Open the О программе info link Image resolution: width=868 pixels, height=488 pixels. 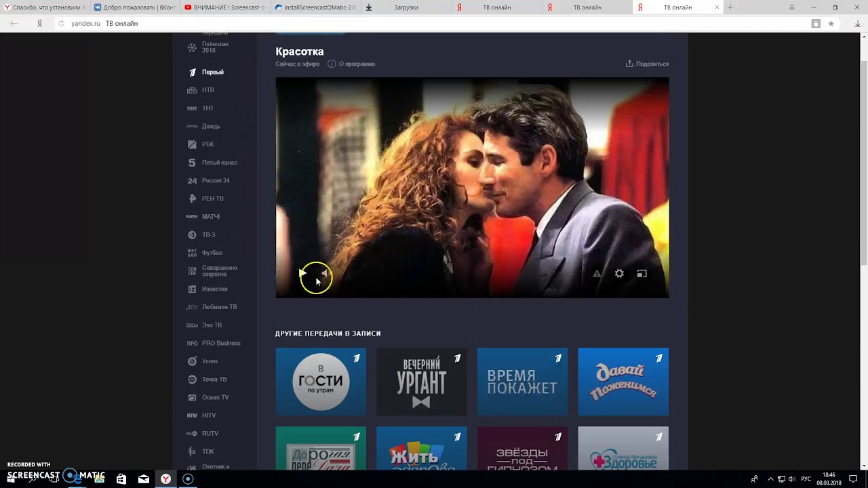[351, 64]
